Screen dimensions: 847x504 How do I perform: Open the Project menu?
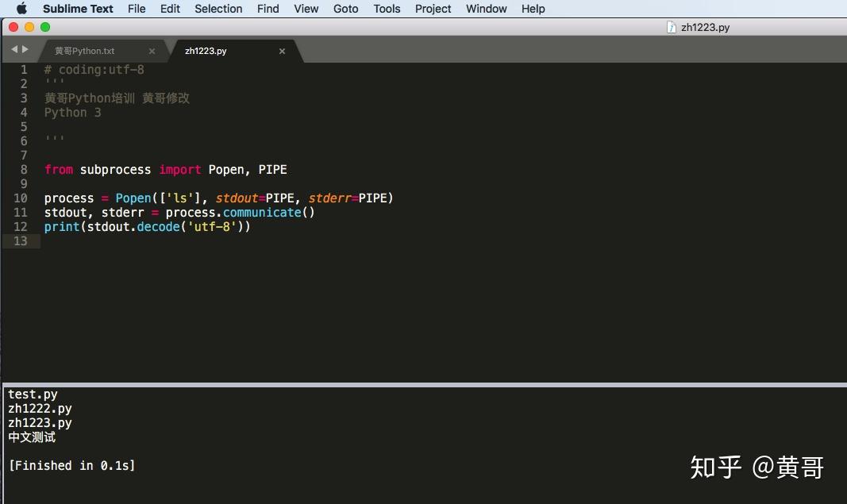tap(433, 9)
